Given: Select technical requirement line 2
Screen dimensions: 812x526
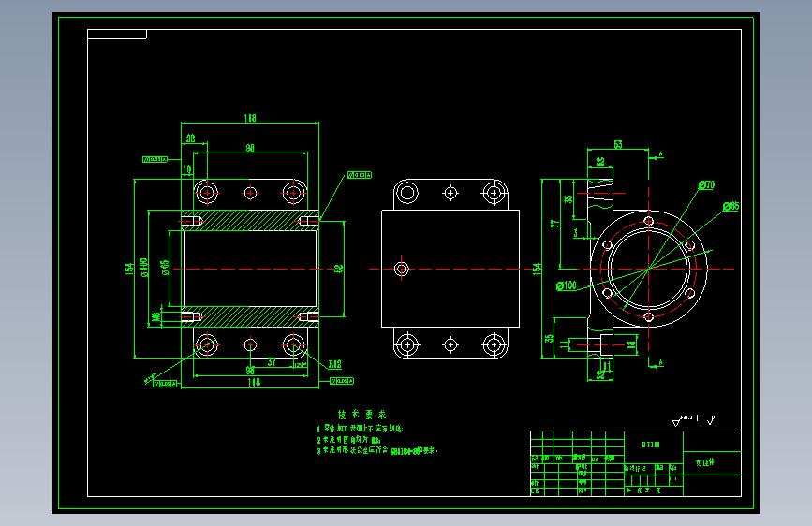Looking at the screenshot, I should pos(349,440).
